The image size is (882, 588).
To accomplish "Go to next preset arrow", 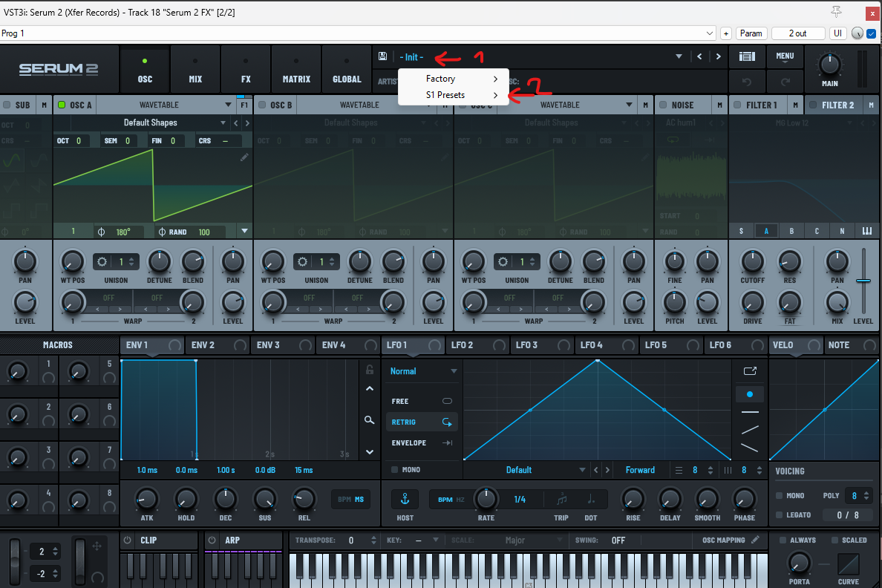I will pyautogui.click(x=719, y=56).
